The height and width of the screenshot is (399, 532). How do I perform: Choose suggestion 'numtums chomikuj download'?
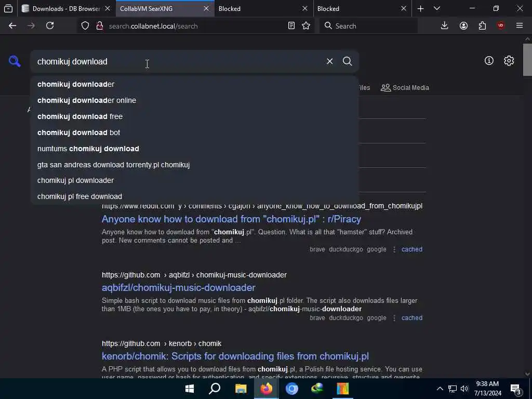[194, 149]
